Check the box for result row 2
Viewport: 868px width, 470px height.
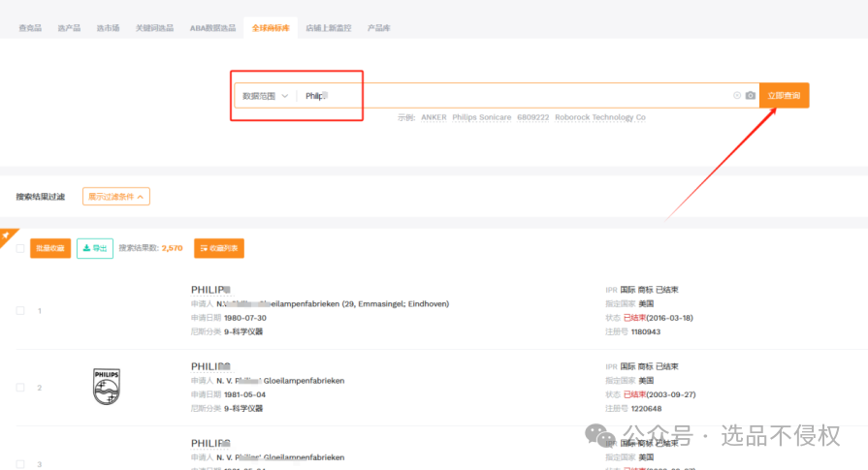pyautogui.click(x=20, y=388)
